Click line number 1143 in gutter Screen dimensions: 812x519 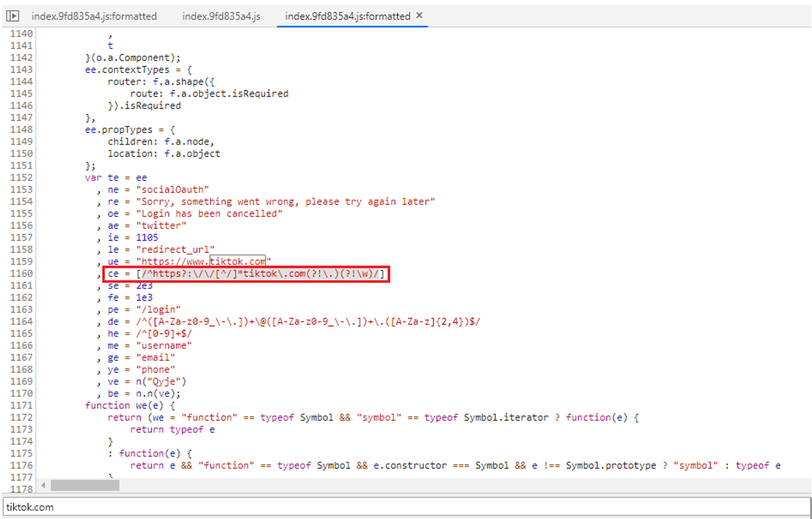point(22,70)
